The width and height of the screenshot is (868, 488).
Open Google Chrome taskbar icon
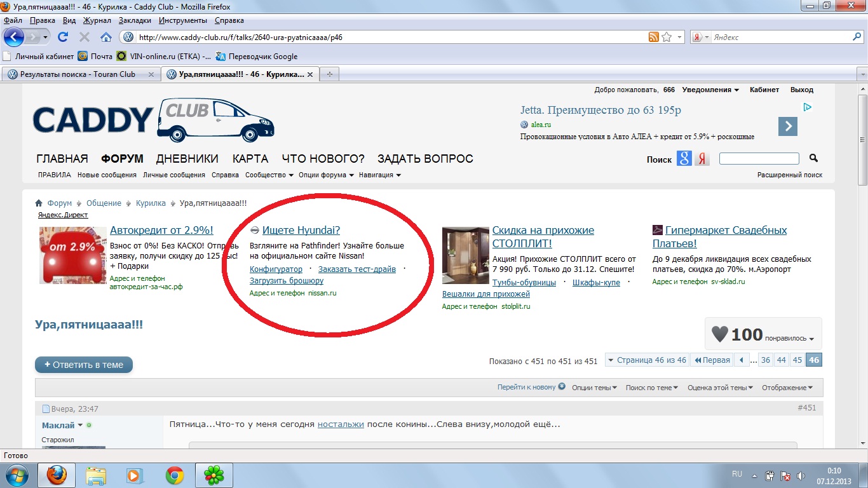click(x=175, y=475)
